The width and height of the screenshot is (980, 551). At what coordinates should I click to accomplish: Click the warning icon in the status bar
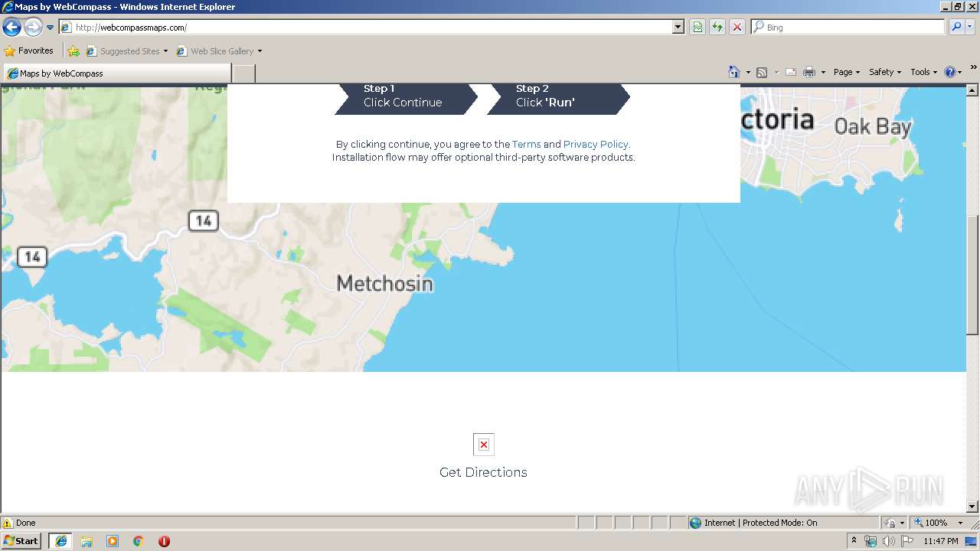click(8, 523)
